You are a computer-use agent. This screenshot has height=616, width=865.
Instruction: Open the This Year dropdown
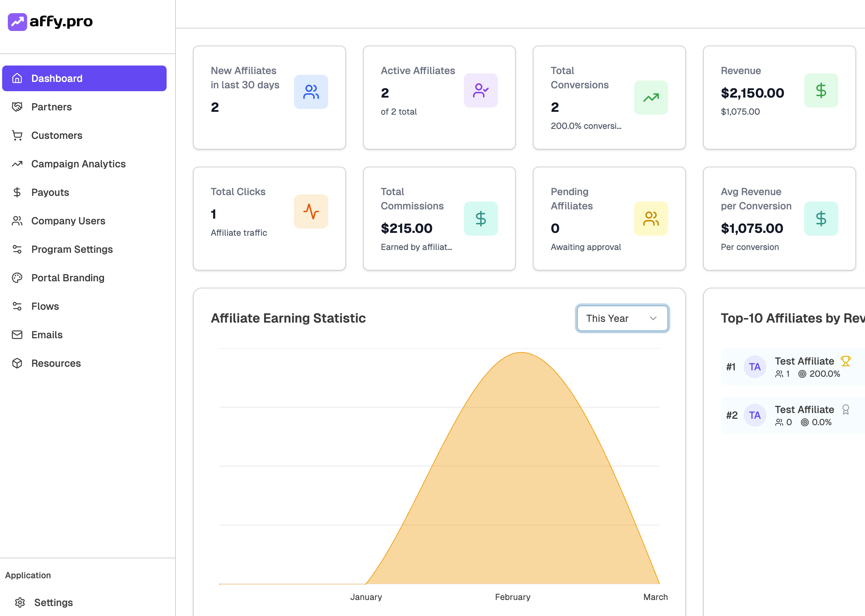[622, 318]
